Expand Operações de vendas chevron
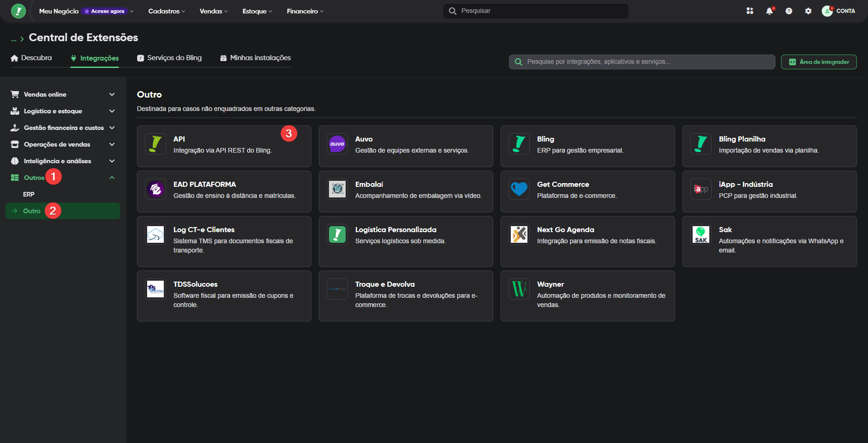The height and width of the screenshot is (443, 868). pyautogui.click(x=112, y=144)
